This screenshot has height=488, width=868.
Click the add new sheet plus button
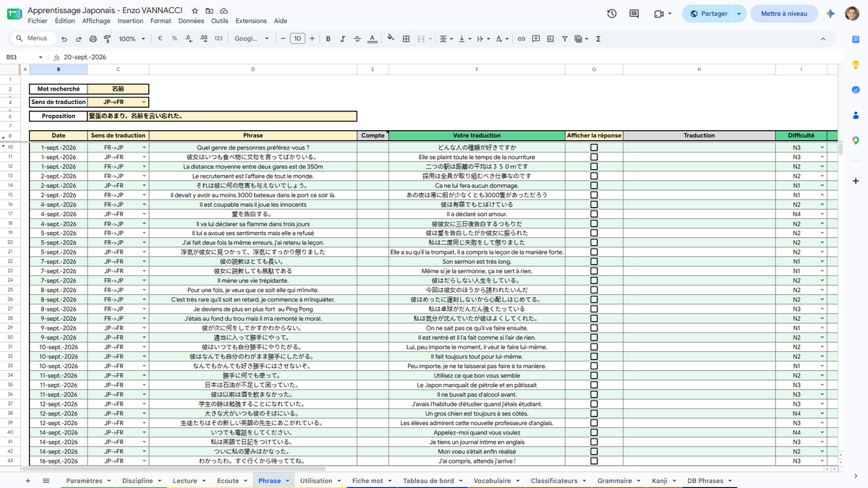27,481
